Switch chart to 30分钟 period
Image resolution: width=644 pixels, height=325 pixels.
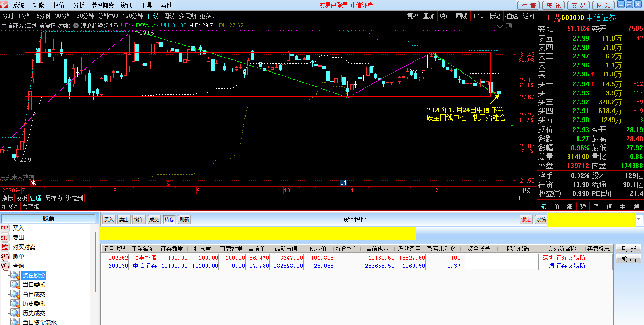click(64, 16)
